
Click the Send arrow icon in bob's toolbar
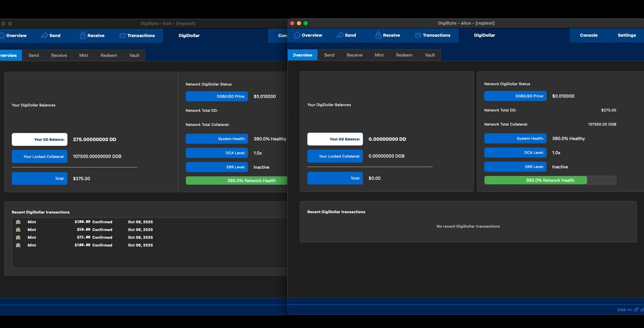tap(45, 36)
